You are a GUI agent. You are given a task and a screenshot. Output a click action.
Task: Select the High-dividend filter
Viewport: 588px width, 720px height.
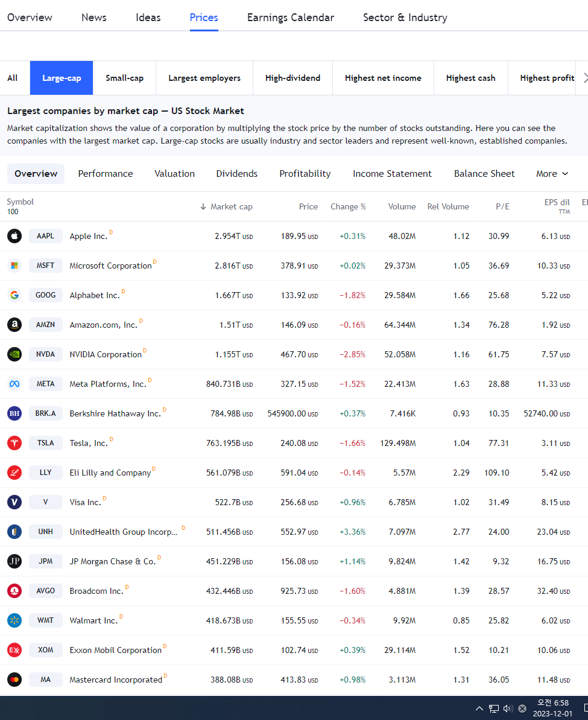tap(293, 78)
